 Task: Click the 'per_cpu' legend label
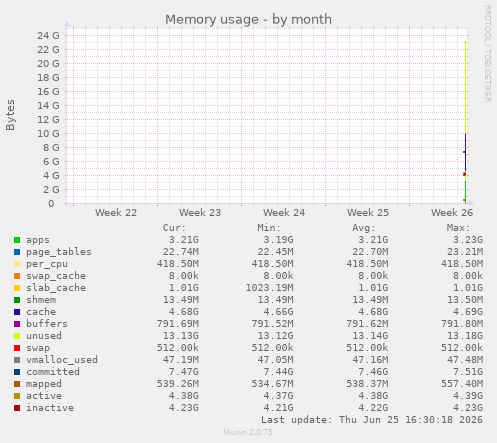point(47,264)
